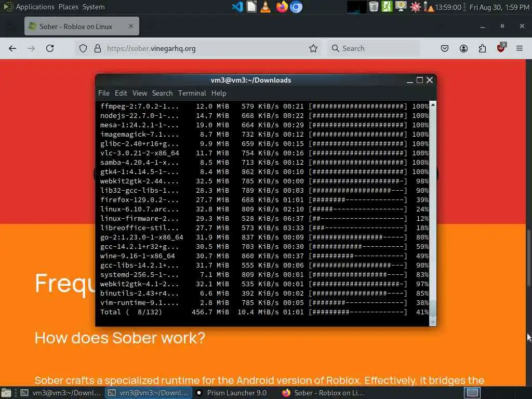
Task: Open the Firefox hamburger menu
Action: click(520, 48)
